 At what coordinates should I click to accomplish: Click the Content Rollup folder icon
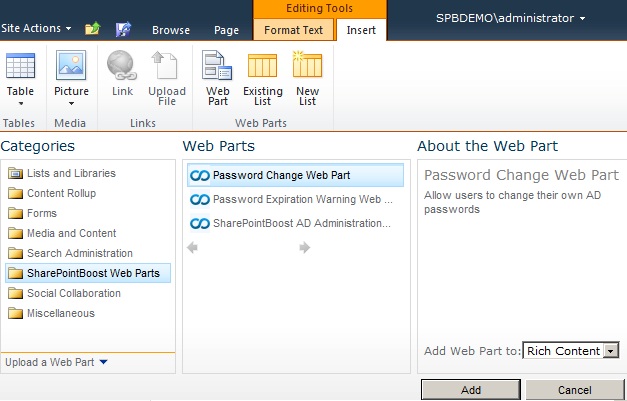pos(16,193)
